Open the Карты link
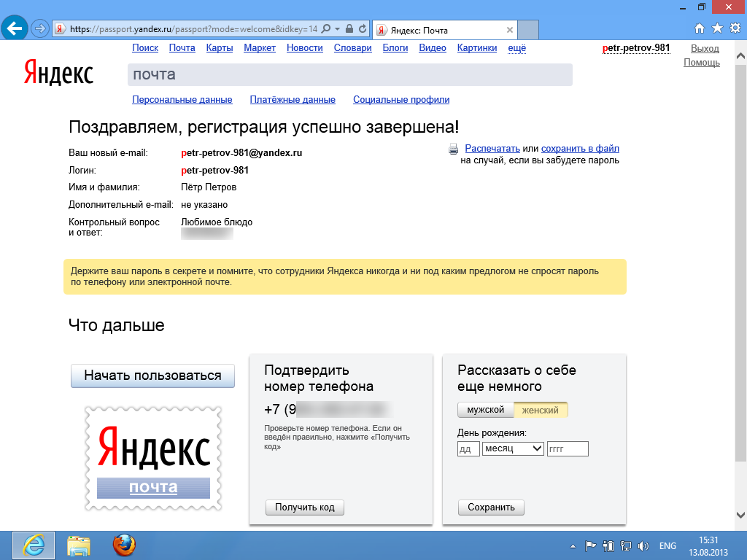Image resolution: width=747 pixels, height=560 pixels. [x=219, y=47]
